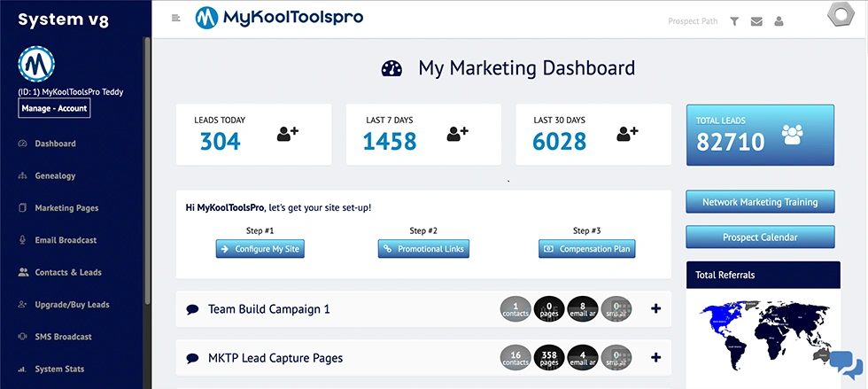Select Email Broadcast in sidebar
The height and width of the screenshot is (389, 868).
coord(66,240)
